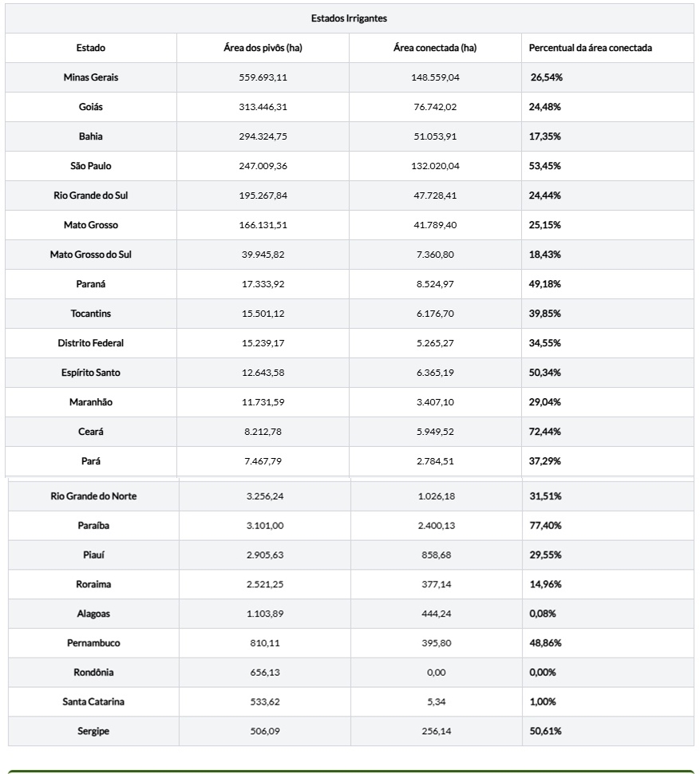Click São Paulo's 53,45% percentage

point(546,166)
